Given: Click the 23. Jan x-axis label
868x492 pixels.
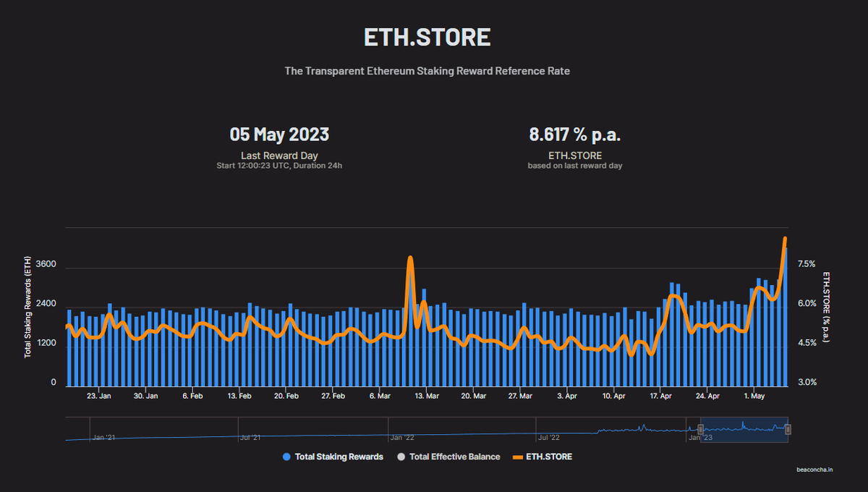Looking at the screenshot, I should 98,396.
